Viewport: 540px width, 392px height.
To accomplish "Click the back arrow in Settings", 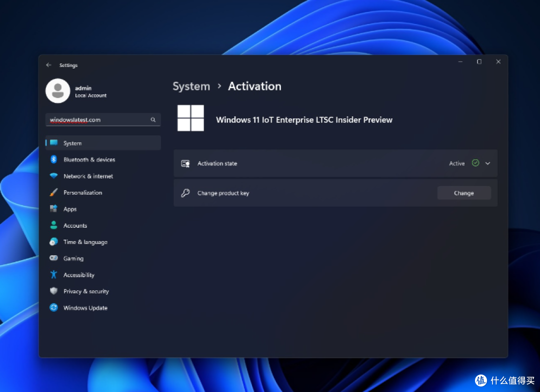I will [48, 65].
